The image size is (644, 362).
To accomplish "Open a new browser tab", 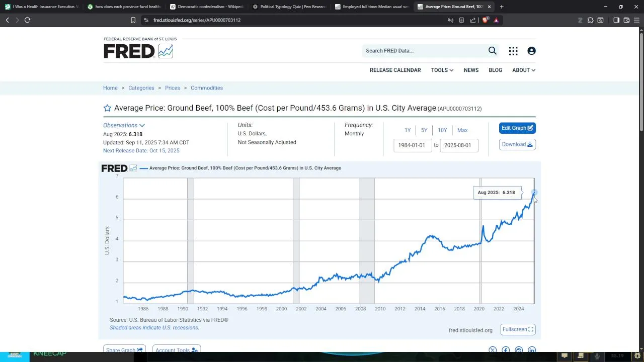I will coord(502,7).
